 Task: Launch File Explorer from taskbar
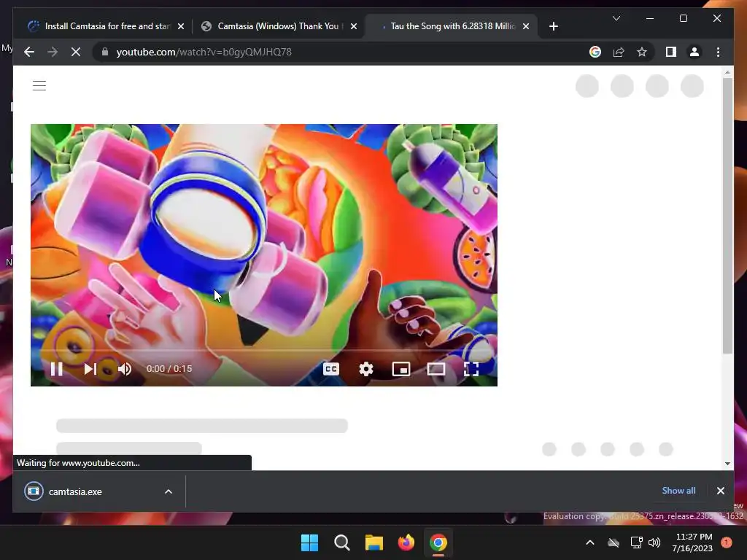(x=374, y=542)
